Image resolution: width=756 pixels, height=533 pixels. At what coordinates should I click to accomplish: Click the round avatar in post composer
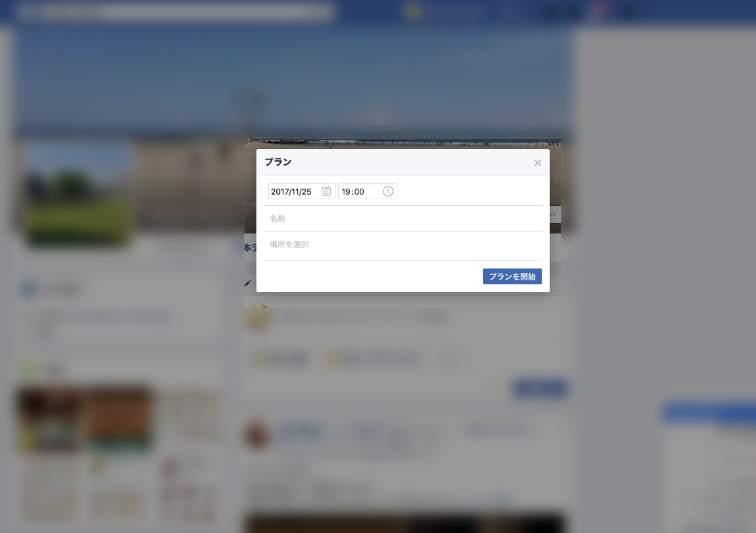pos(258,318)
